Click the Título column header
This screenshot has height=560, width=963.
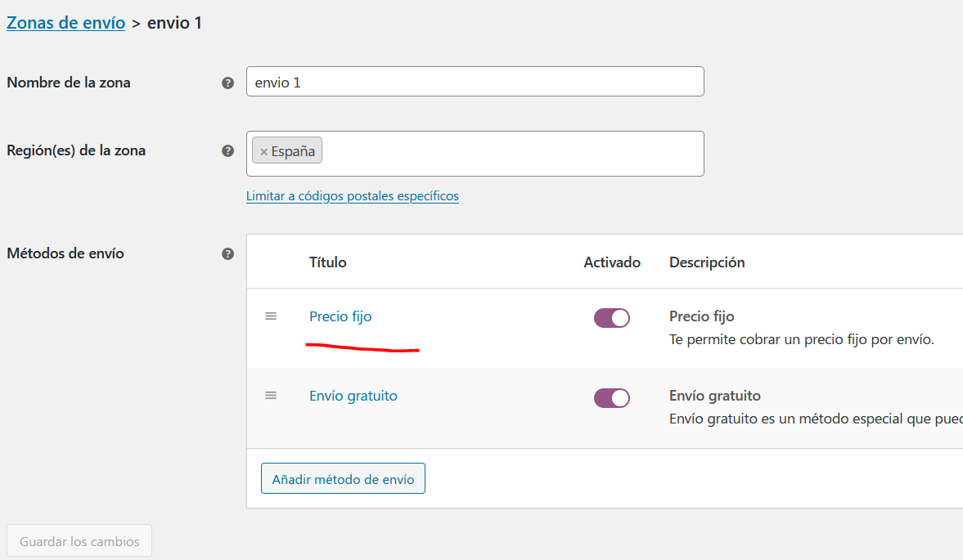[x=328, y=262]
